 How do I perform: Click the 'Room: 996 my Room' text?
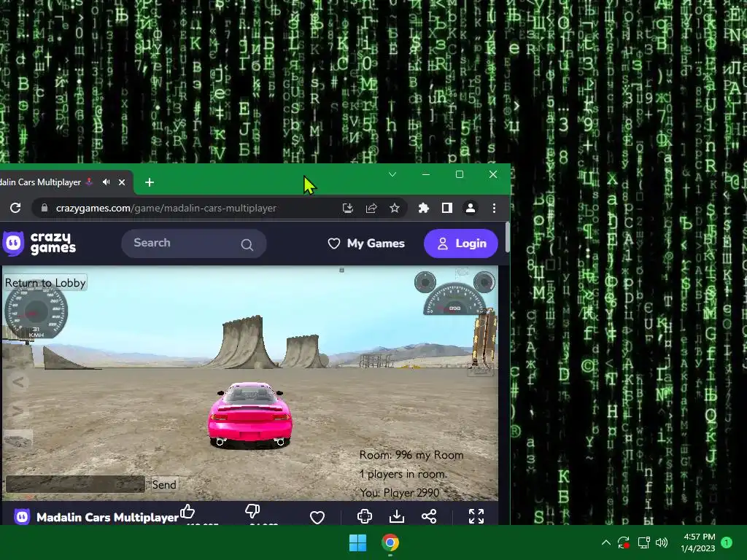[411, 455]
